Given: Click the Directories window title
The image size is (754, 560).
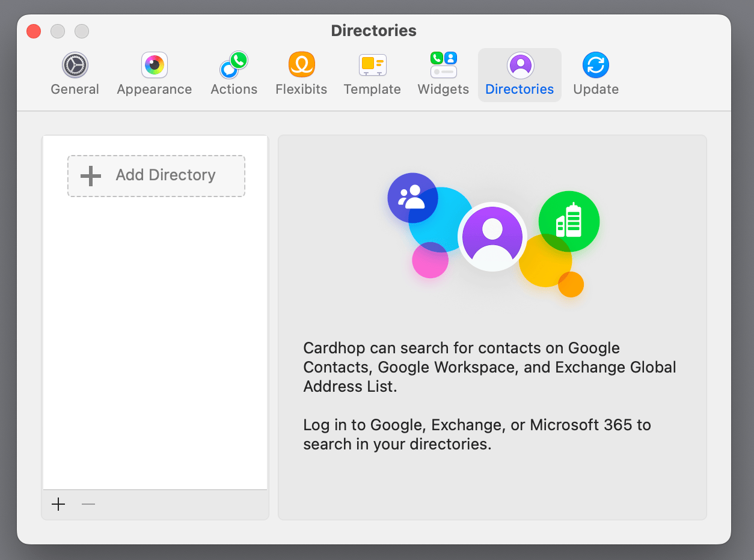Looking at the screenshot, I should (374, 31).
